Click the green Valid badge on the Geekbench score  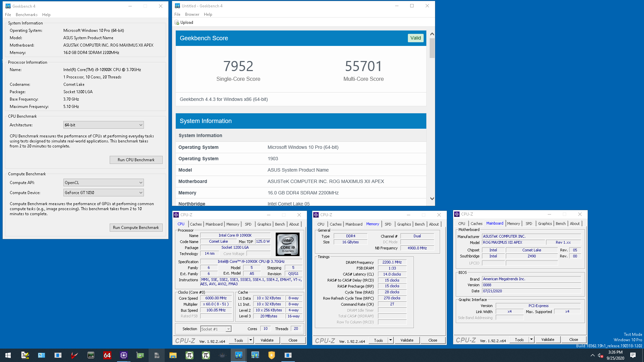pos(416,38)
